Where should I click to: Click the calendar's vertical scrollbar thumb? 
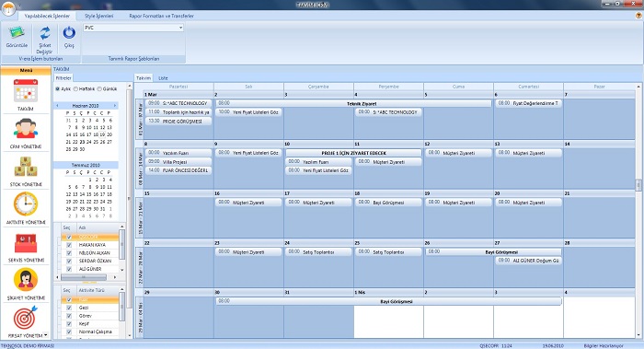coord(638,185)
